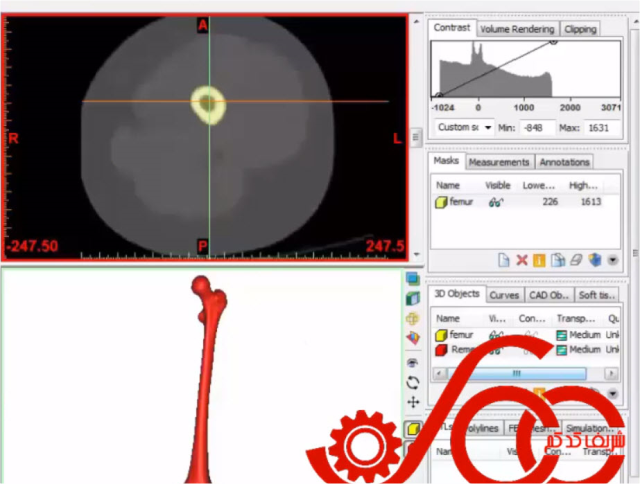Click the eye view icon in 3D toolbar

coord(413,362)
